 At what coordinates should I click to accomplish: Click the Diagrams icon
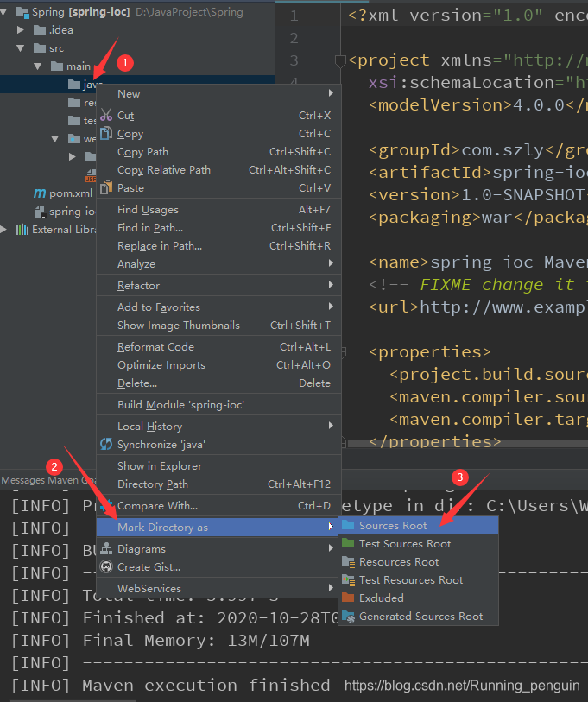(106, 548)
